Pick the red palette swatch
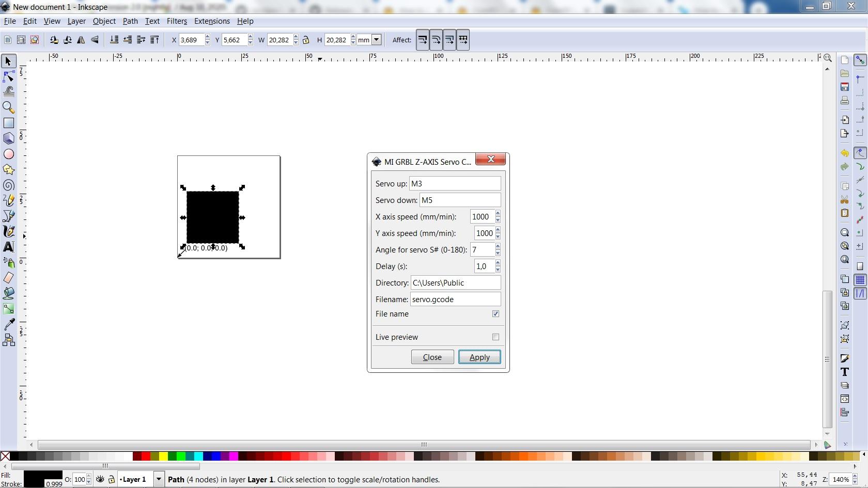This screenshot has width=868, height=488. 146,456
